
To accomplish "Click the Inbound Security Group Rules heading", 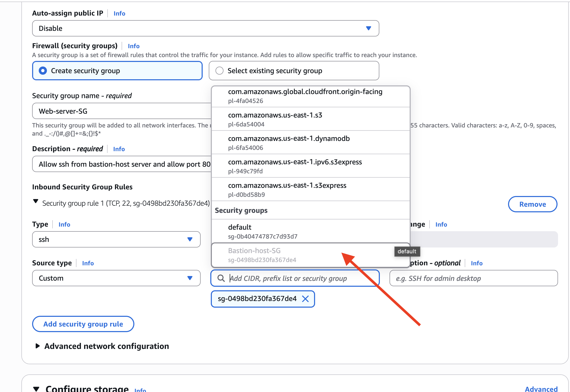I will [x=82, y=187].
